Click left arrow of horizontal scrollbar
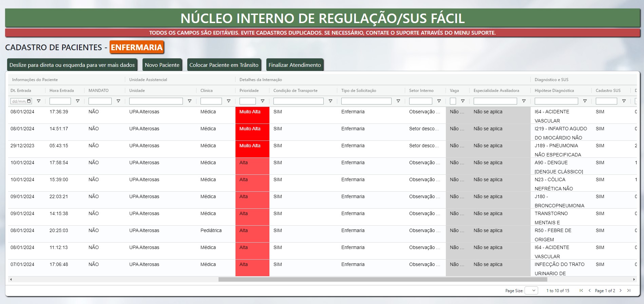This screenshot has height=304, width=644. click(x=11, y=280)
